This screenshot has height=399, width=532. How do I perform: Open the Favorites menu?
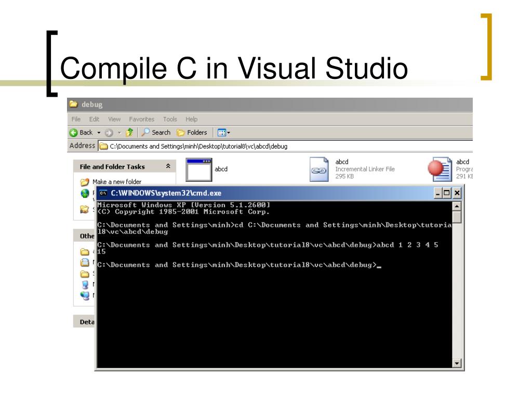click(141, 119)
